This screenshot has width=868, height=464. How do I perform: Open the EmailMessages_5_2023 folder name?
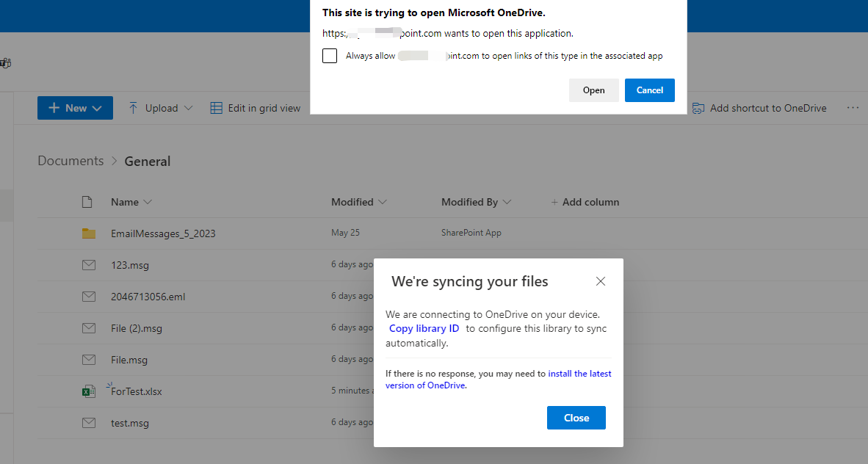pos(163,233)
